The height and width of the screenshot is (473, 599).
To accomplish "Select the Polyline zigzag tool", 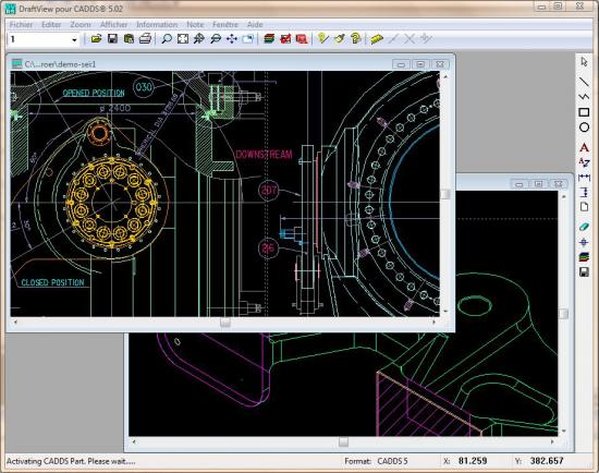I will [x=584, y=97].
